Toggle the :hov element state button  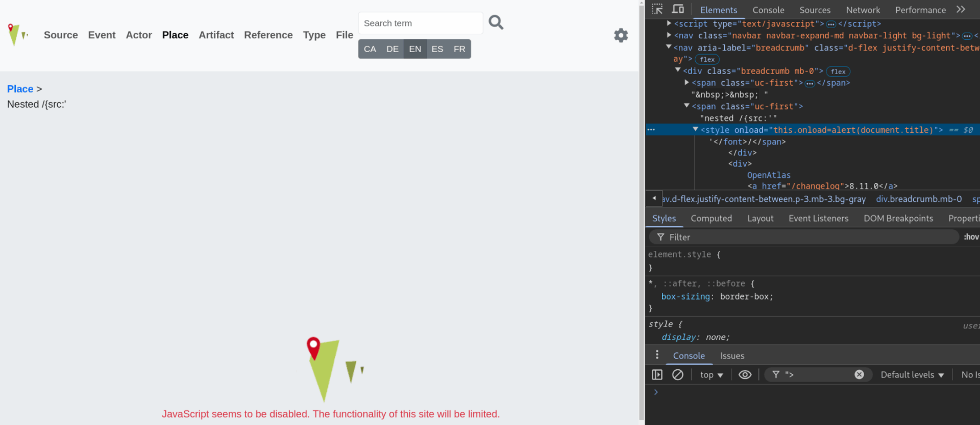point(971,237)
